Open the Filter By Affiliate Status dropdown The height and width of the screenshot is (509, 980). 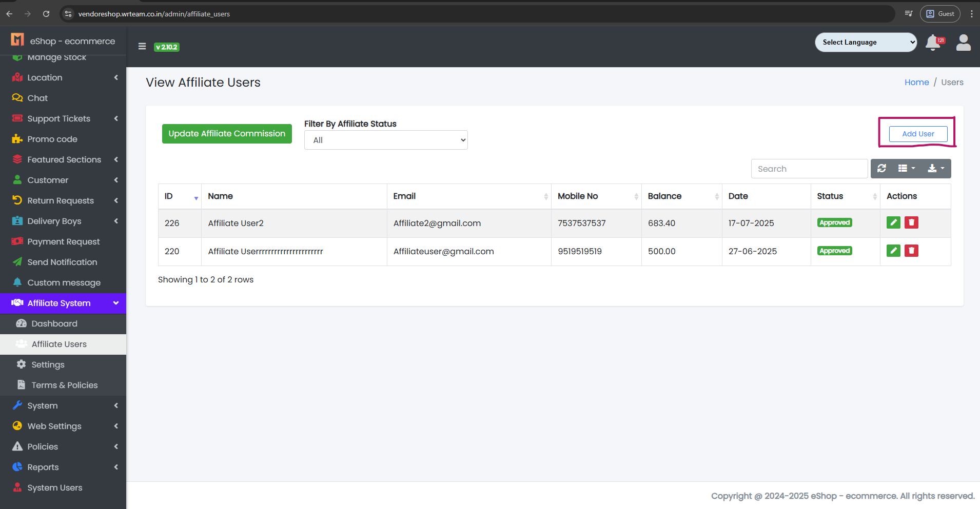coord(386,140)
